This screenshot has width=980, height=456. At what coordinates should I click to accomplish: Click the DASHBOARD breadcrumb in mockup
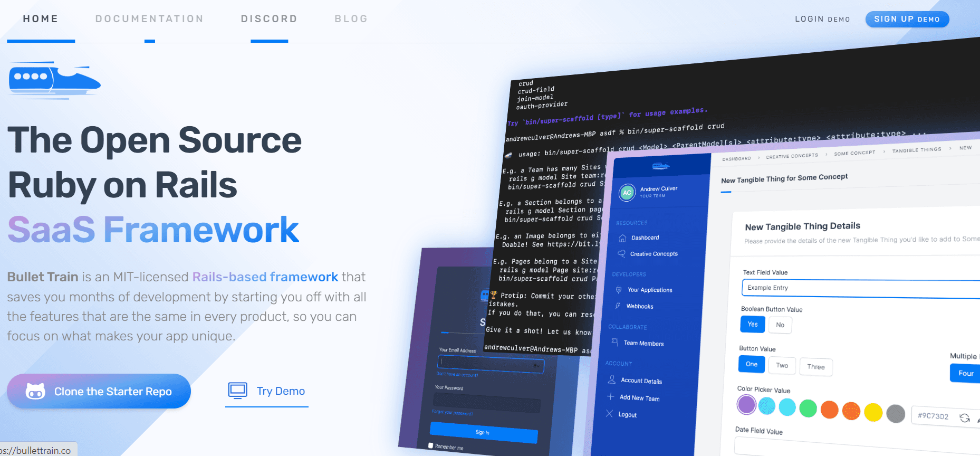pyautogui.click(x=736, y=159)
